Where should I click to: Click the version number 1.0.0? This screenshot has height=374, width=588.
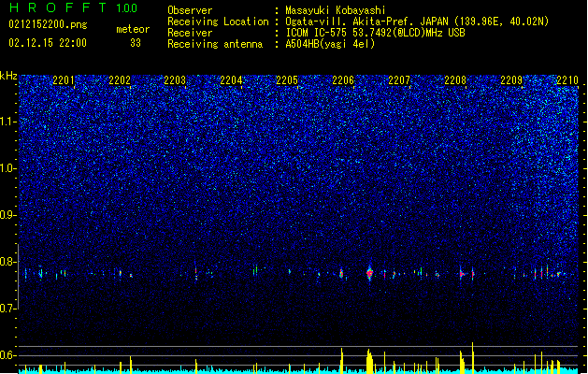point(127,8)
